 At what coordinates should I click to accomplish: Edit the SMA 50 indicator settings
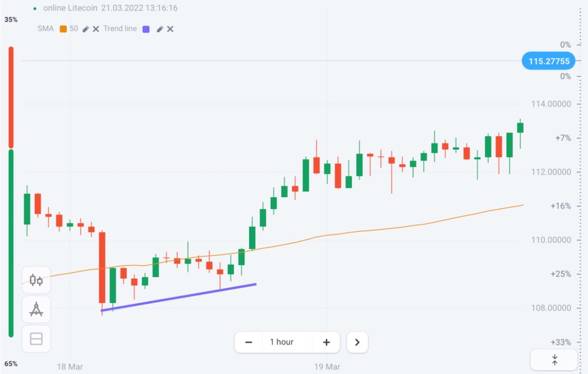[x=85, y=29]
